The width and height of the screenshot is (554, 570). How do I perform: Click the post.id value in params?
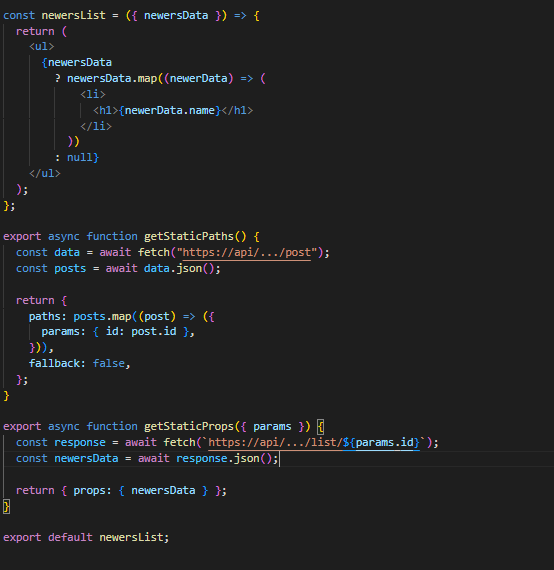click(x=154, y=332)
